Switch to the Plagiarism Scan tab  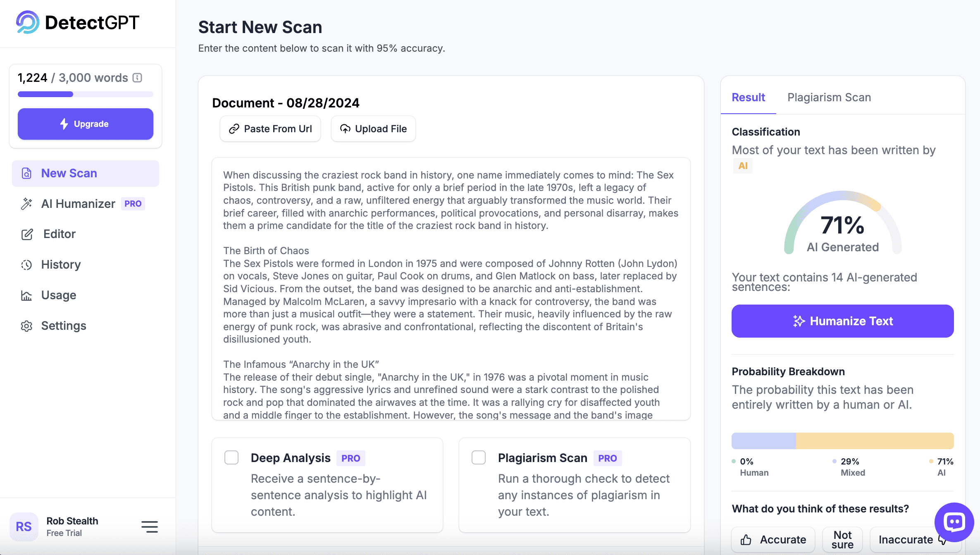[x=829, y=98]
